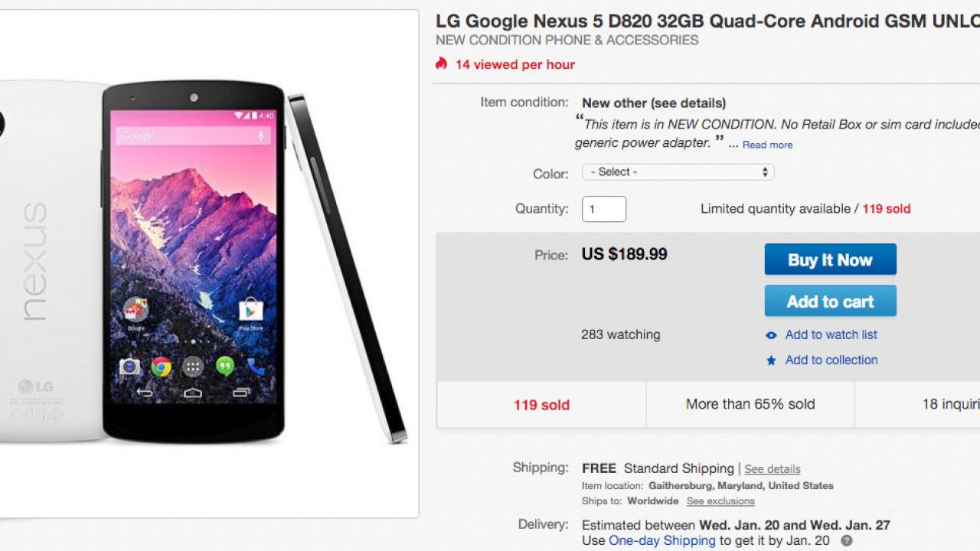Click the microphone in the Google search bar
This screenshot has height=551, width=980.
(260, 136)
